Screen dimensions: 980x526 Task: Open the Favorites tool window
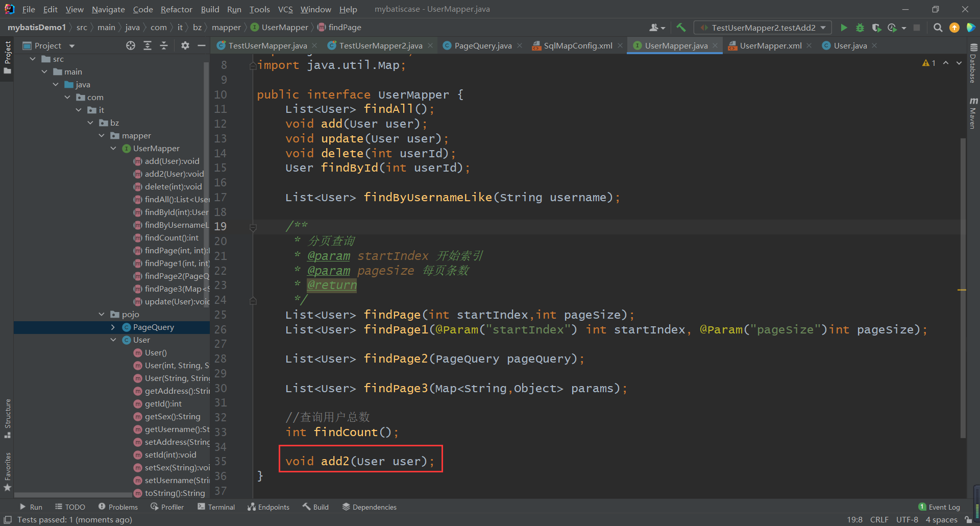pyautogui.click(x=8, y=472)
